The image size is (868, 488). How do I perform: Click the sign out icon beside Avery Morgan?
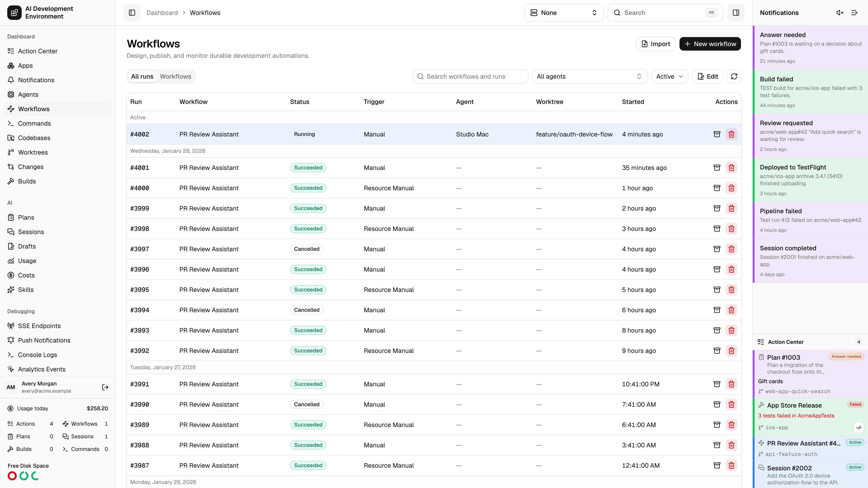[105, 387]
